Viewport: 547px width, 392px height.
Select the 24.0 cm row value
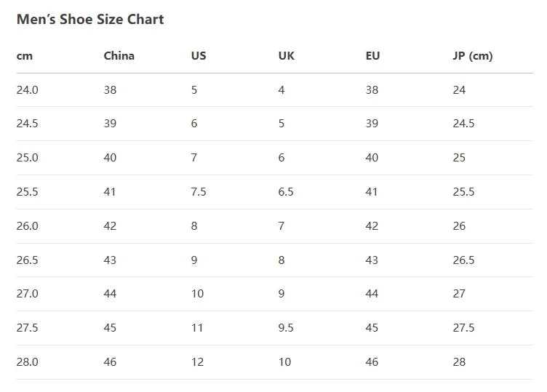coord(27,90)
